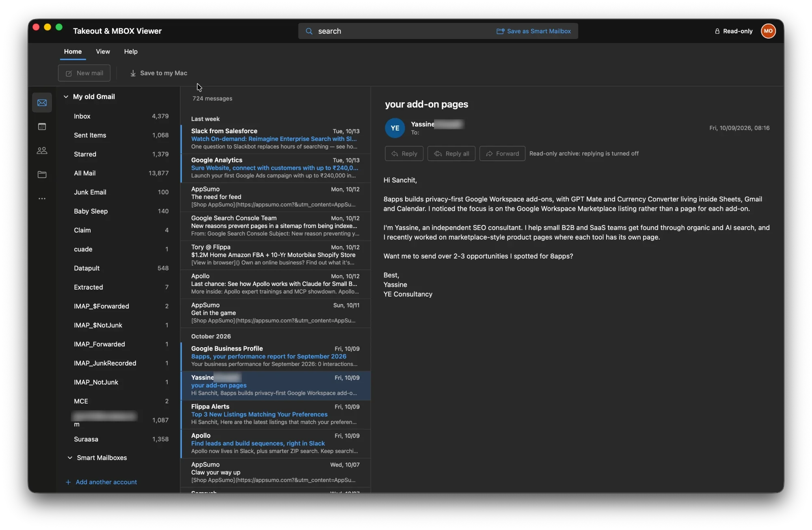Screen dimensions: 812x530
Task: Open AppSumo 'Claw your way up' email
Action: coord(275,473)
